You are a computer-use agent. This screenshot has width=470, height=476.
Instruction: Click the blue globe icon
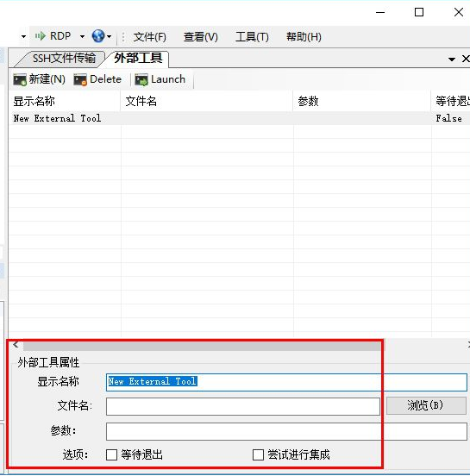pyautogui.click(x=98, y=36)
